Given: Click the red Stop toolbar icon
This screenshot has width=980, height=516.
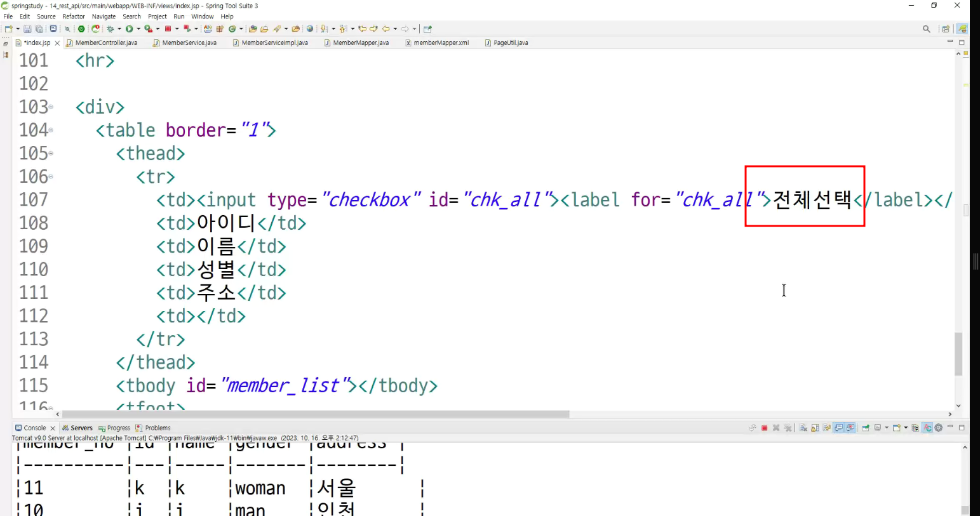Looking at the screenshot, I should pos(168,29).
